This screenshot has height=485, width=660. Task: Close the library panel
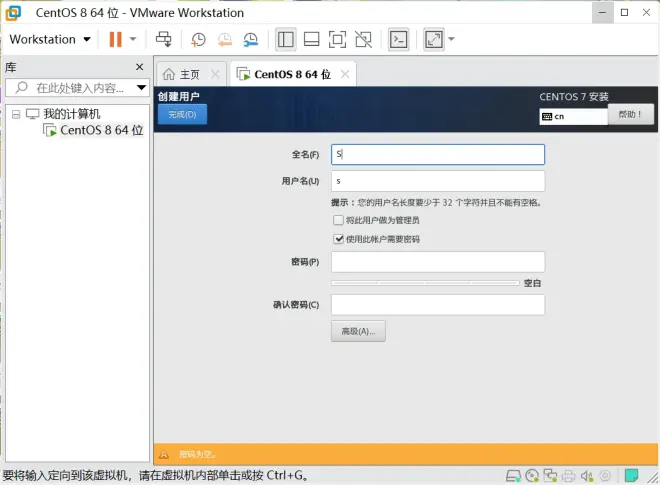140,67
